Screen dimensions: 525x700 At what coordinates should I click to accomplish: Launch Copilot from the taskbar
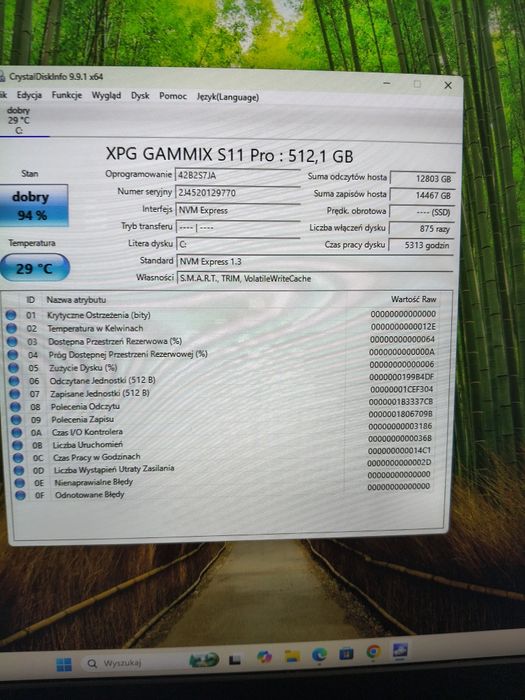coord(264,658)
